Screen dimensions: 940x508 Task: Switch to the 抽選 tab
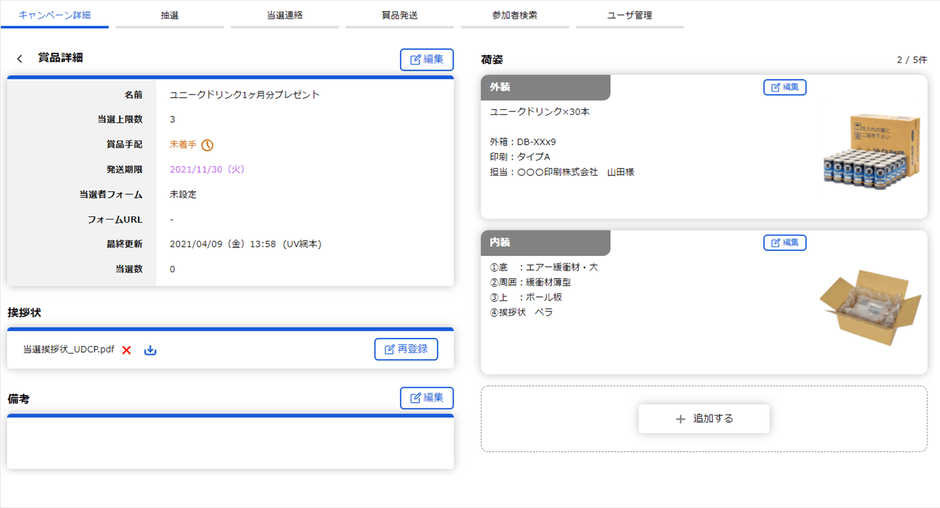169,16
